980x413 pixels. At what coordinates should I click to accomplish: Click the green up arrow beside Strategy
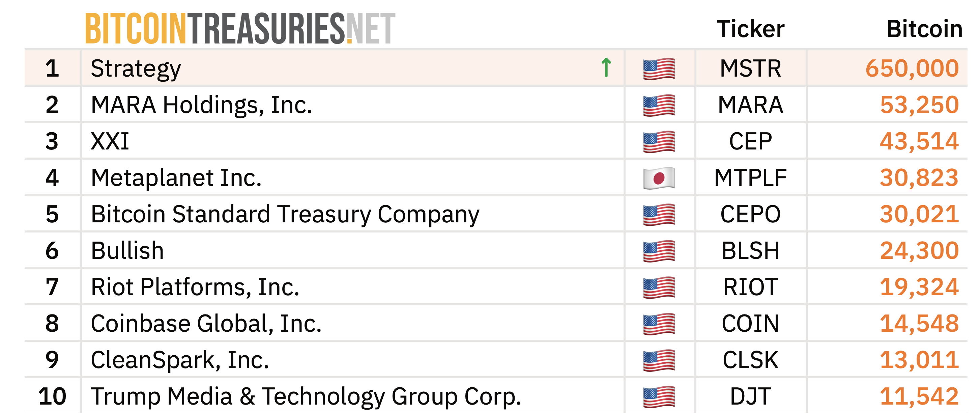tap(606, 68)
